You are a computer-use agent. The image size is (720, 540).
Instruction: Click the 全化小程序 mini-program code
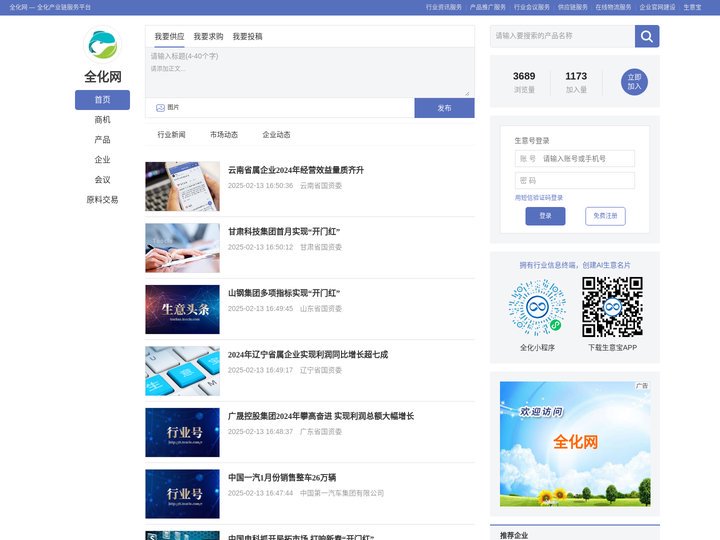pos(537,307)
